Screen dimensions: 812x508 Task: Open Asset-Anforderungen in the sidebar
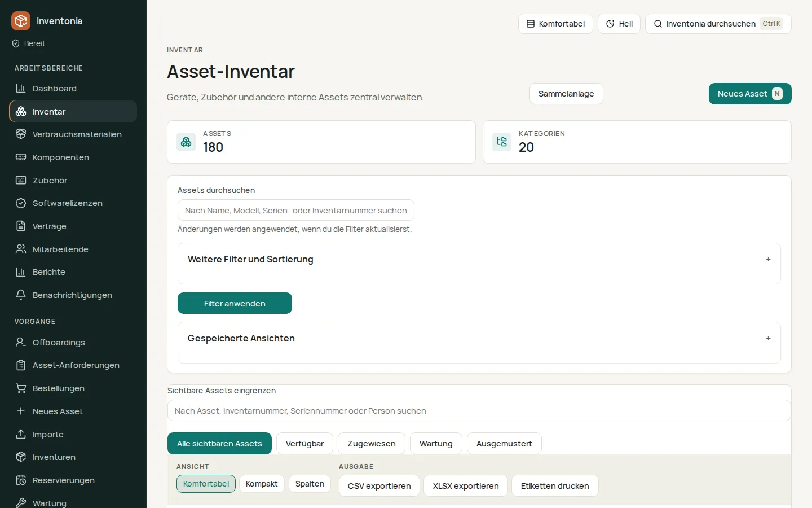[73, 365]
